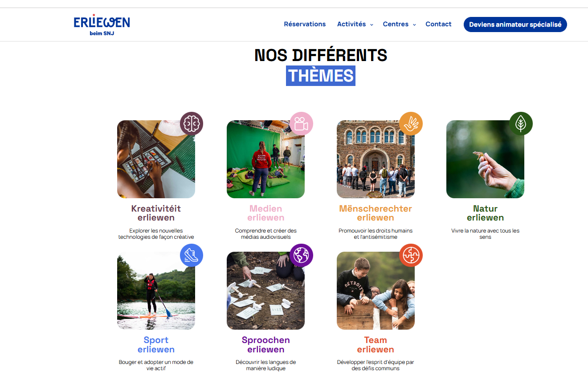Image resolution: width=588 pixels, height=380 pixels.
Task: Open the Natur erliewen title link
Action: [485, 213]
